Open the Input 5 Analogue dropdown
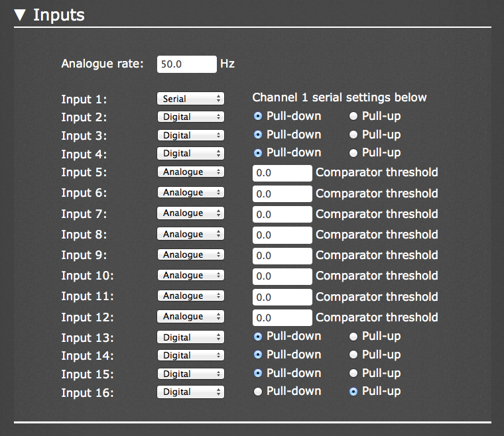Screen dimensions: 504x436 coord(190,172)
